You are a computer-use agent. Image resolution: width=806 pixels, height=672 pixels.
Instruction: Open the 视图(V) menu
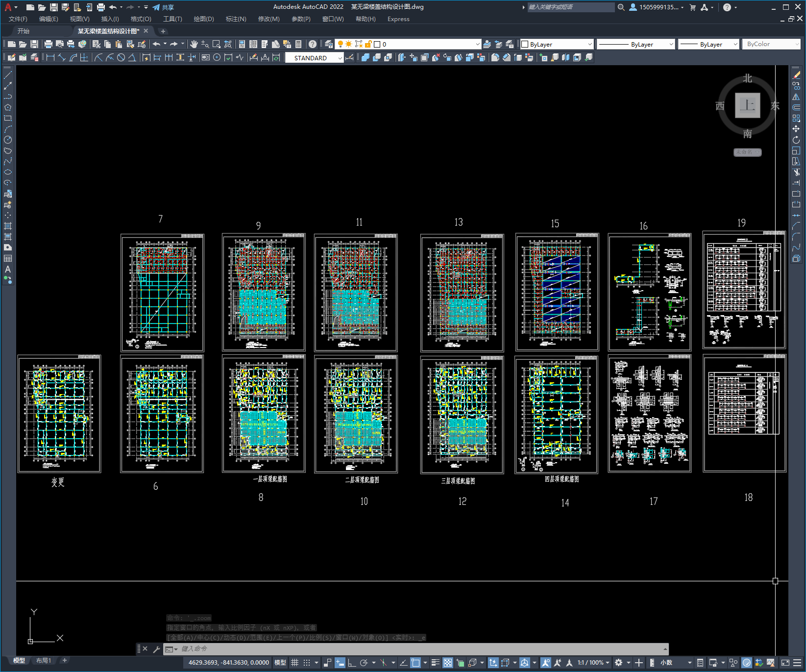point(79,19)
